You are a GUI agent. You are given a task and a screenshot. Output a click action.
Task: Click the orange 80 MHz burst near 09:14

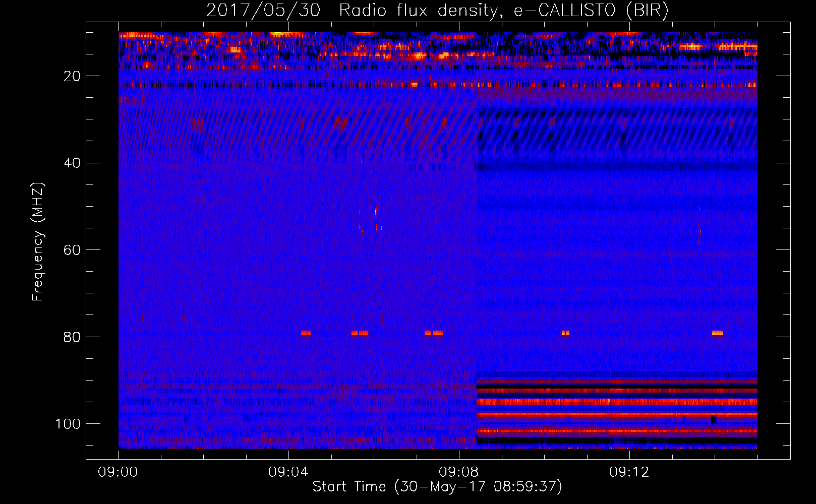coord(718,333)
